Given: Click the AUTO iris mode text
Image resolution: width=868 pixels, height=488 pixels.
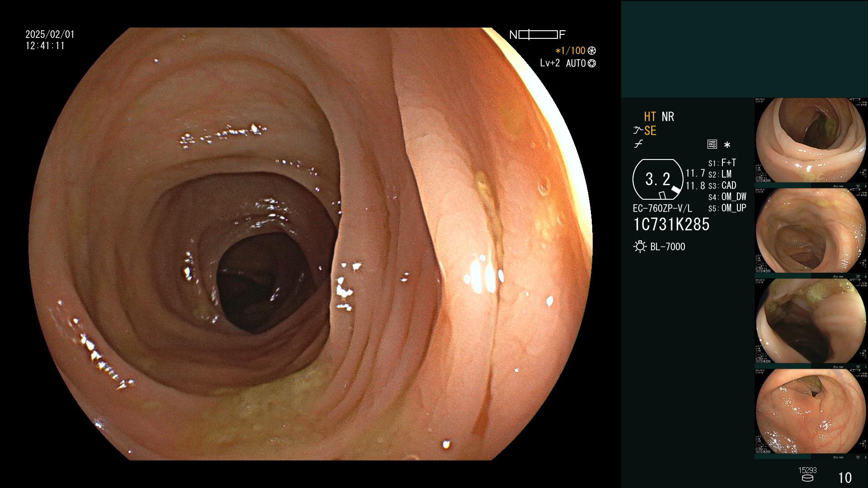Looking at the screenshot, I should click(x=576, y=63).
